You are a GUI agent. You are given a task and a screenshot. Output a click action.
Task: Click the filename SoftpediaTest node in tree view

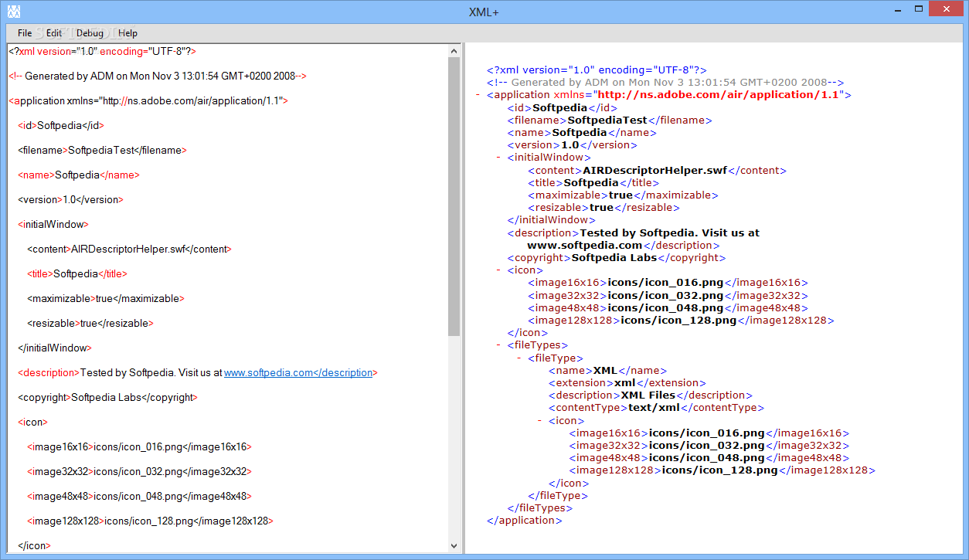click(610, 120)
